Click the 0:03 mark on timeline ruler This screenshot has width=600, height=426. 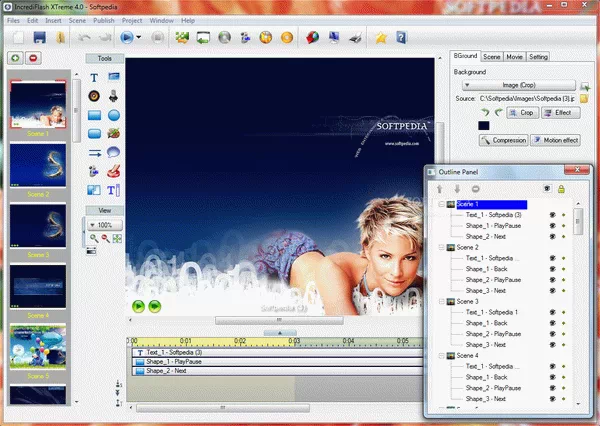point(294,341)
